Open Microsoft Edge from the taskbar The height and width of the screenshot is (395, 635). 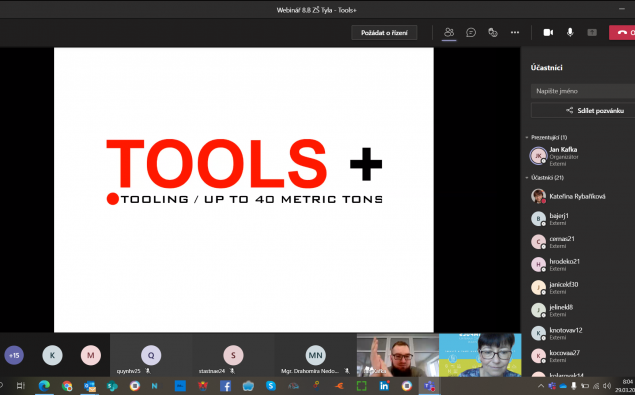point(44,386)
